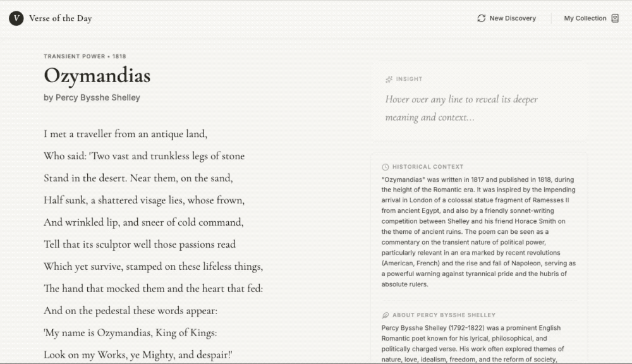Viewport: 632px width, 364px height.
Task: Click the My Collection bookmark icon
Action: [615, 18]
